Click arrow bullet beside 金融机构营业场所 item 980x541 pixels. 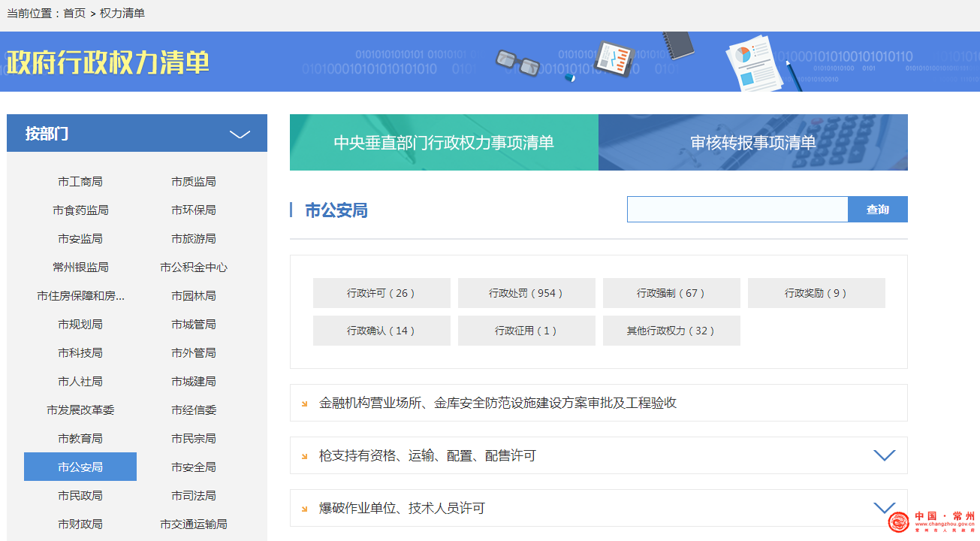(304, 403)
